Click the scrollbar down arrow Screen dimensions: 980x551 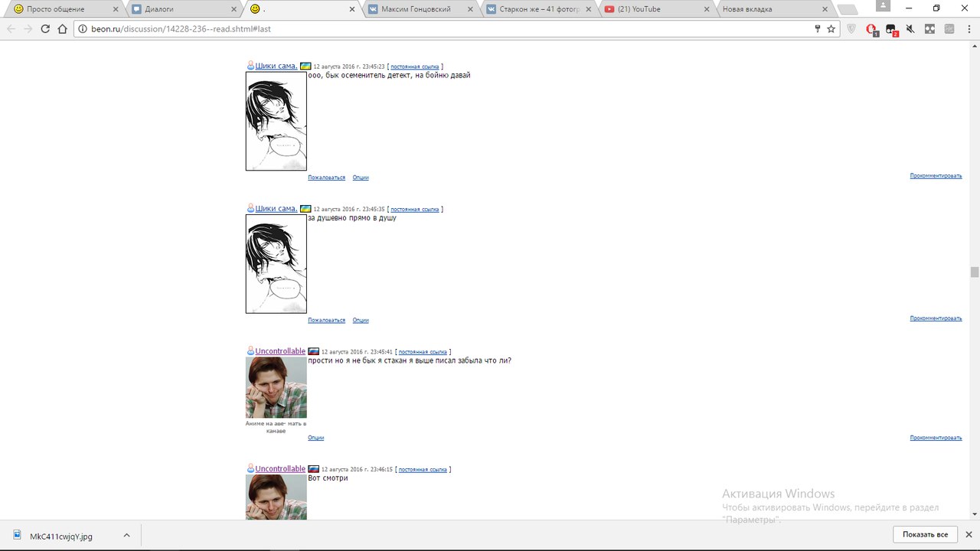[975, 514]
